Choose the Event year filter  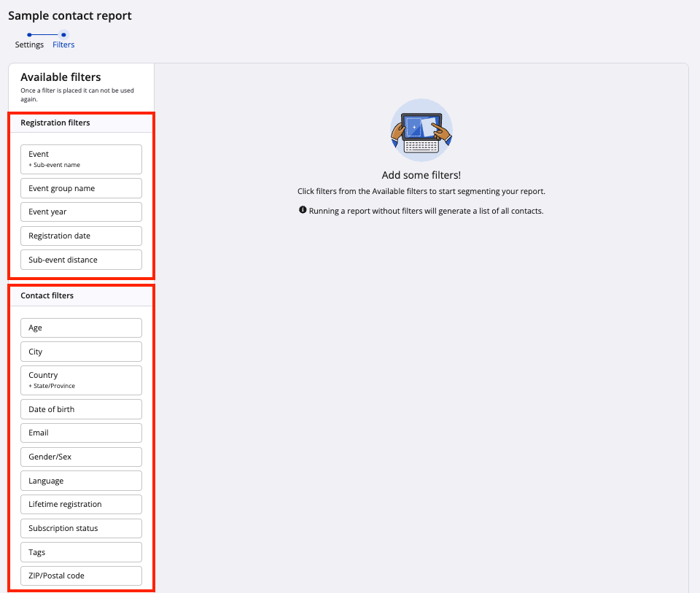click(x=81, y=212)
